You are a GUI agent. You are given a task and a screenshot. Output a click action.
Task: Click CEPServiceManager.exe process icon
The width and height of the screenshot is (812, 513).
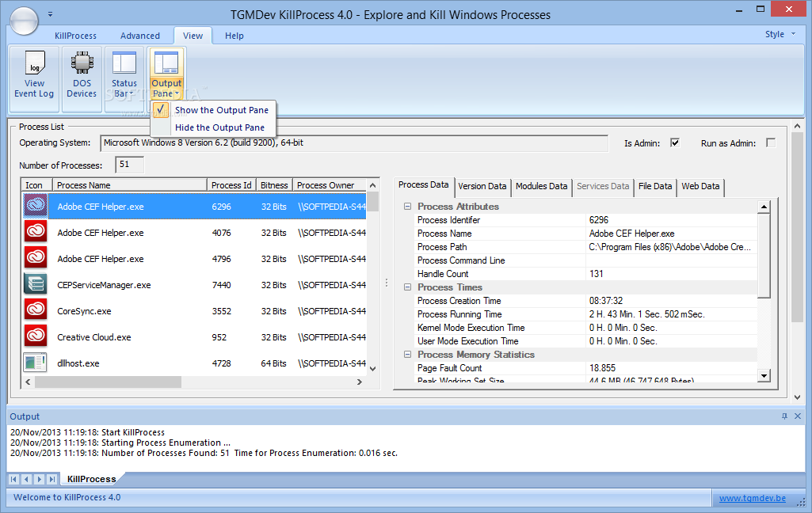tap(36, 283)
